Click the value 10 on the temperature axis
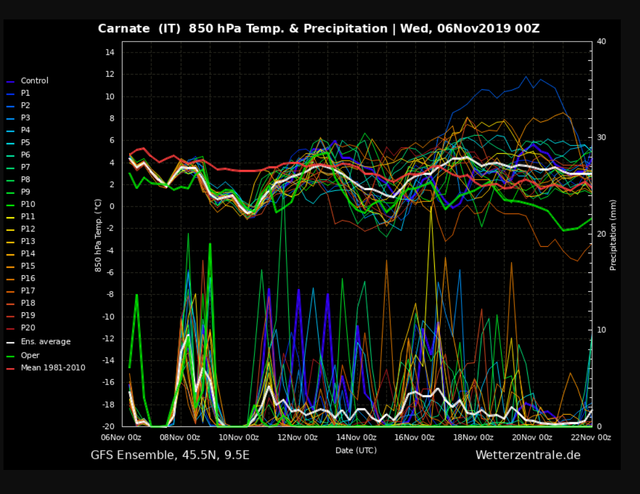The height and width of the screenshot is (494, 640). click(110, 97)
